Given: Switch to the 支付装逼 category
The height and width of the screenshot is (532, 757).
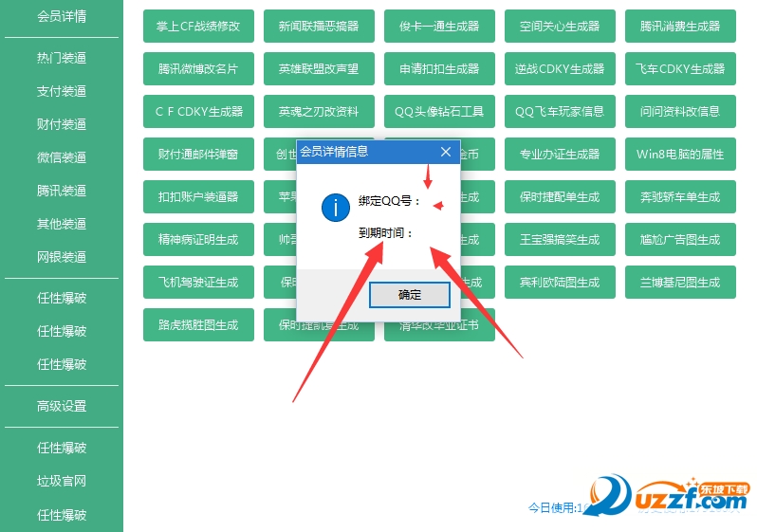Looking at the screenshot, I should (x=62, y=91).
